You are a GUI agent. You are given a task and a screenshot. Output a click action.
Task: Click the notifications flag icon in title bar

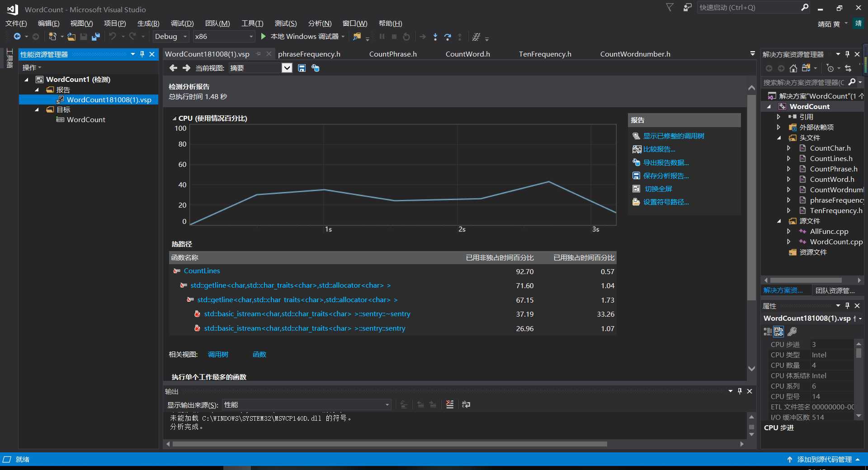[670, 7]
